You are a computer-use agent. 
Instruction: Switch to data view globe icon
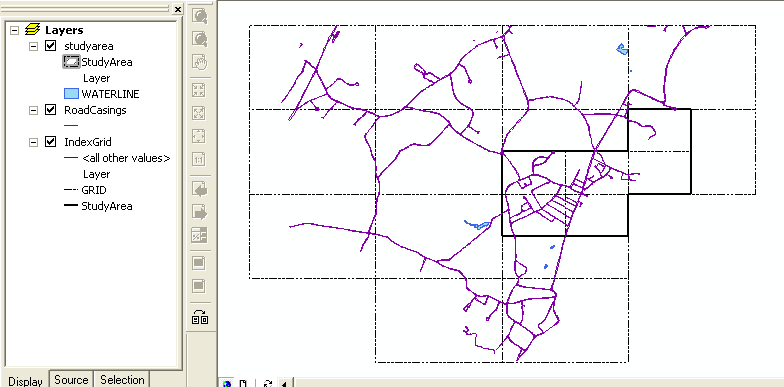point(227,384)
